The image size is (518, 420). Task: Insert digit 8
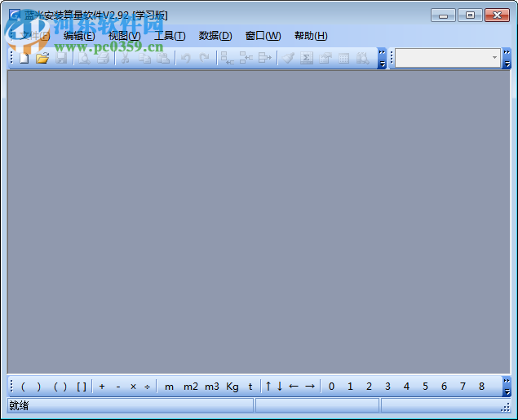coord(481,387)
